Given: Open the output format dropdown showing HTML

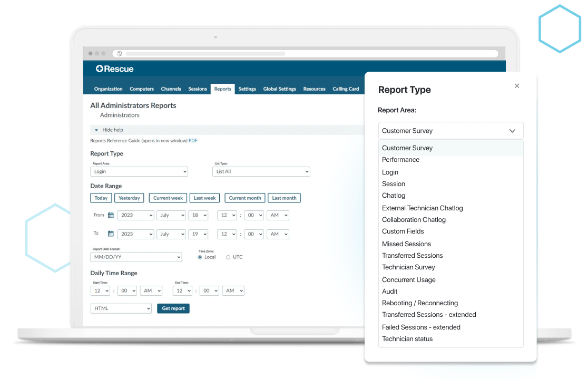Looking at the screenshot, I should (121, 308).
